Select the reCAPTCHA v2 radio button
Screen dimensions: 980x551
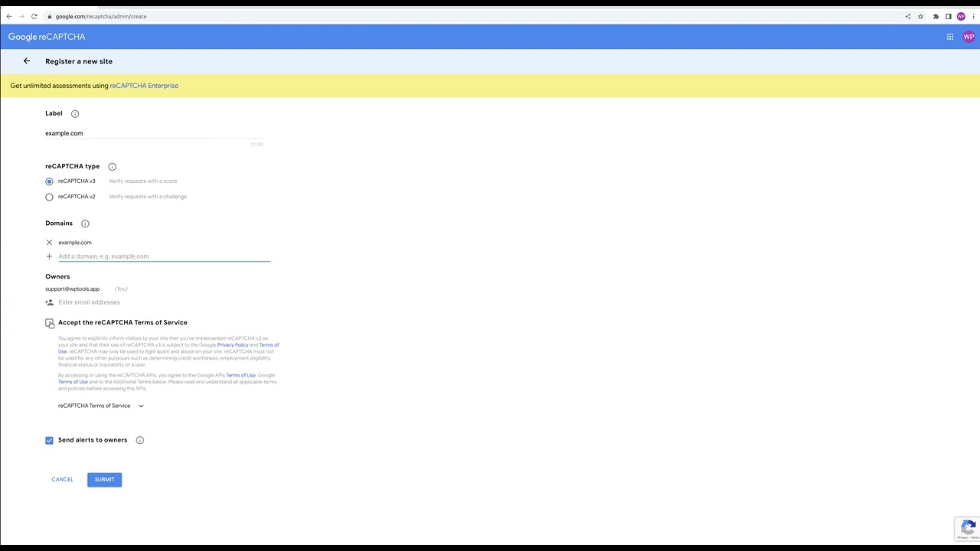pyautogui.click(x=50, y=197)
